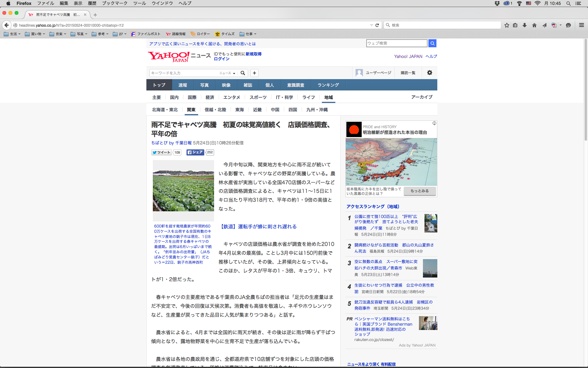The height and width of the screenshot is (368, 588).
Task: Click the もっとみる ad button
Action: [x=420, y=191]
